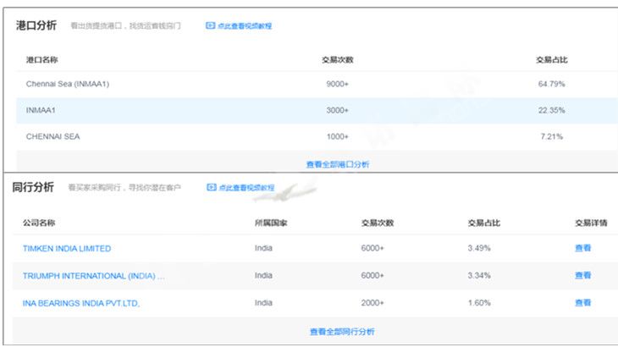Click the 3.34% share value
618x364 pixels.
coord(479,275)
